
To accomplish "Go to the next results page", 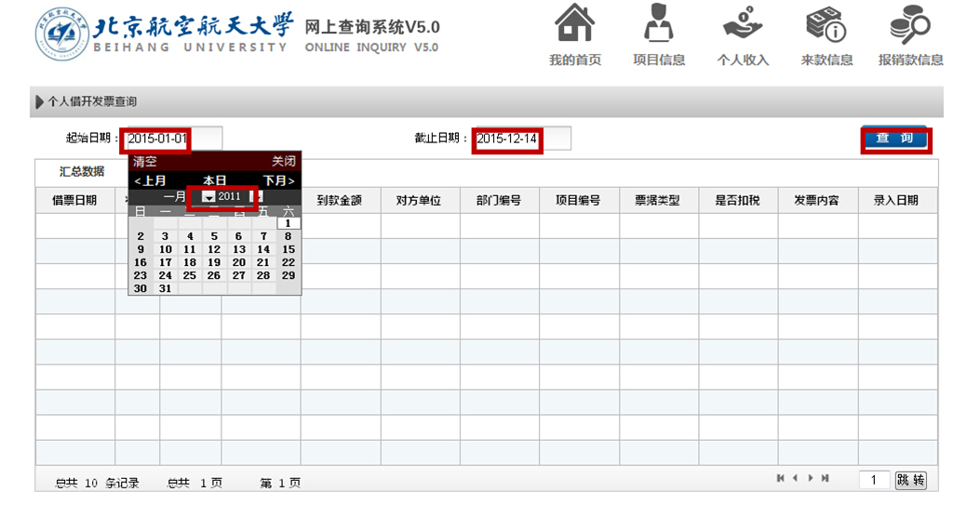I will [x=811, y=478].
